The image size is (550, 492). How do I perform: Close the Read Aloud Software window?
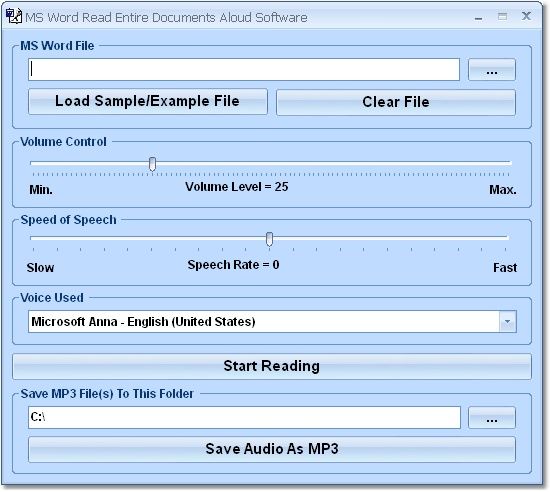526,16
